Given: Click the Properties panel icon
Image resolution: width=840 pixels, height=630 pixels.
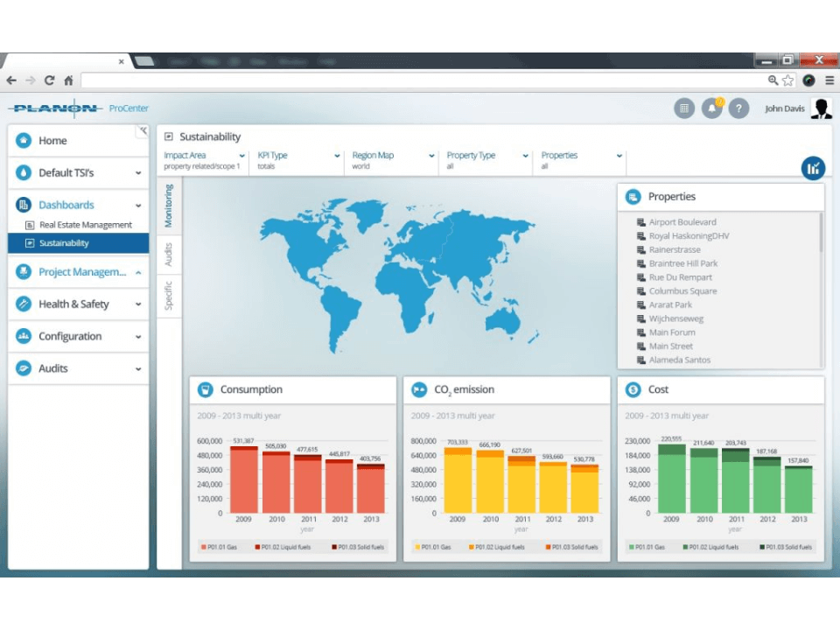Looking at the screenshot, I should click(x=632, y=196).
